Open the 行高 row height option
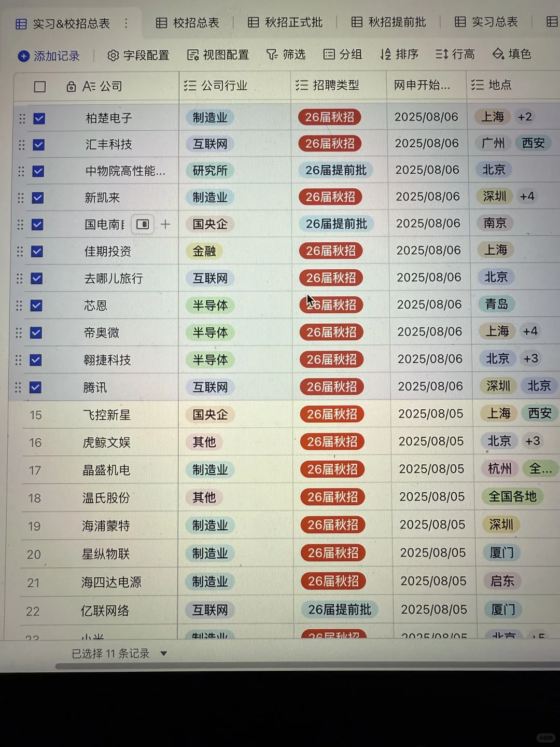 455,54
